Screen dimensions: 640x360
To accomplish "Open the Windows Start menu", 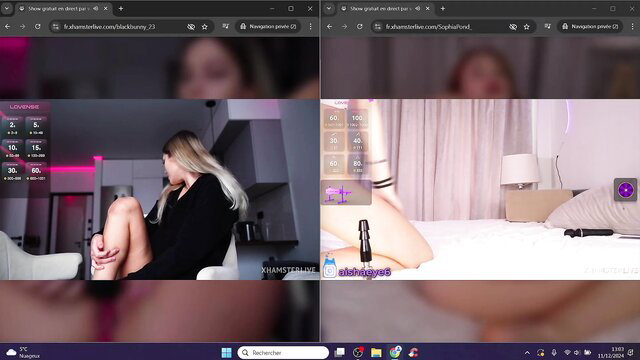I will [x=226, y=352].
